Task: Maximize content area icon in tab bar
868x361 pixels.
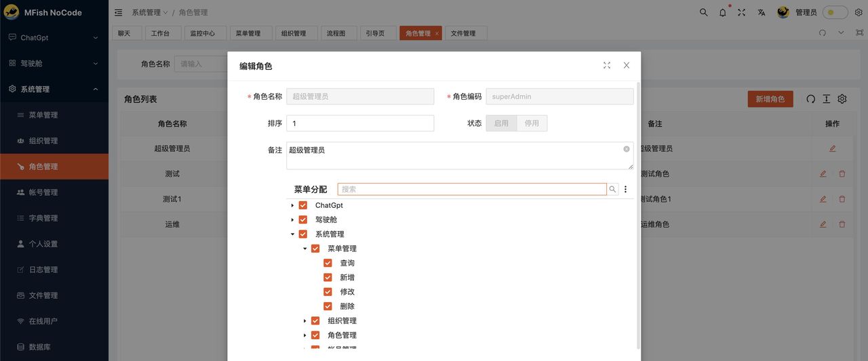Action: click(x=859, y=33)
